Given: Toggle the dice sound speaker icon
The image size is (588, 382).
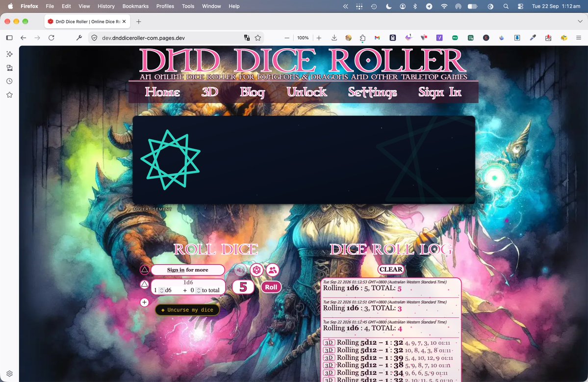Looking at the screenshot, I should 241,270.
